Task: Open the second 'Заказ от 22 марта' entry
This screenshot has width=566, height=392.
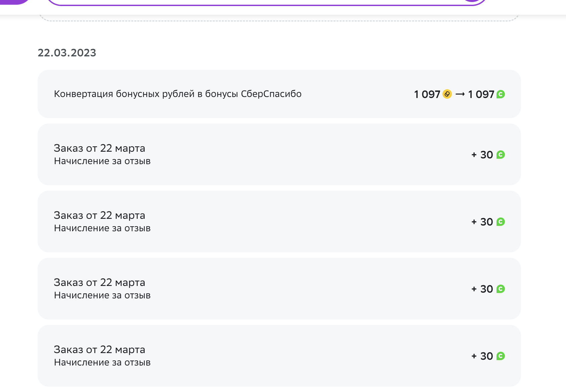Action: point(279,222)
